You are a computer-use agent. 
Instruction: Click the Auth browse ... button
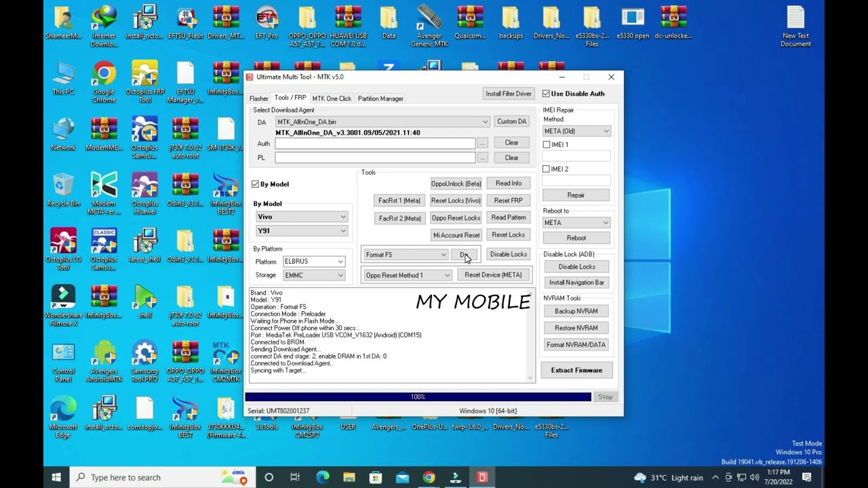pyautogui.click(x=482, y=143)
